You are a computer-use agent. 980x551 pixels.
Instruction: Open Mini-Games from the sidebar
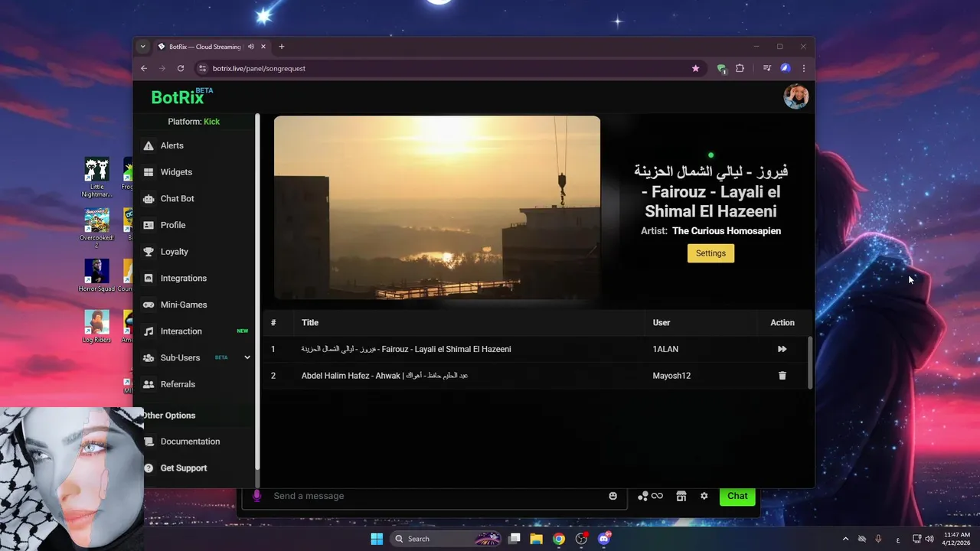[195, 305]
